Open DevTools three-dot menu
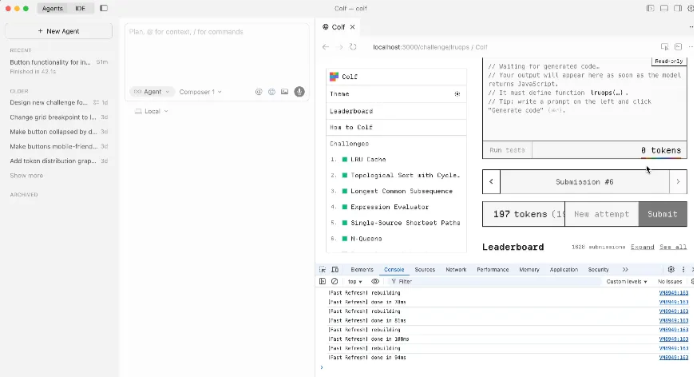Viewport: 694px width, 377px height. [683, 269]
